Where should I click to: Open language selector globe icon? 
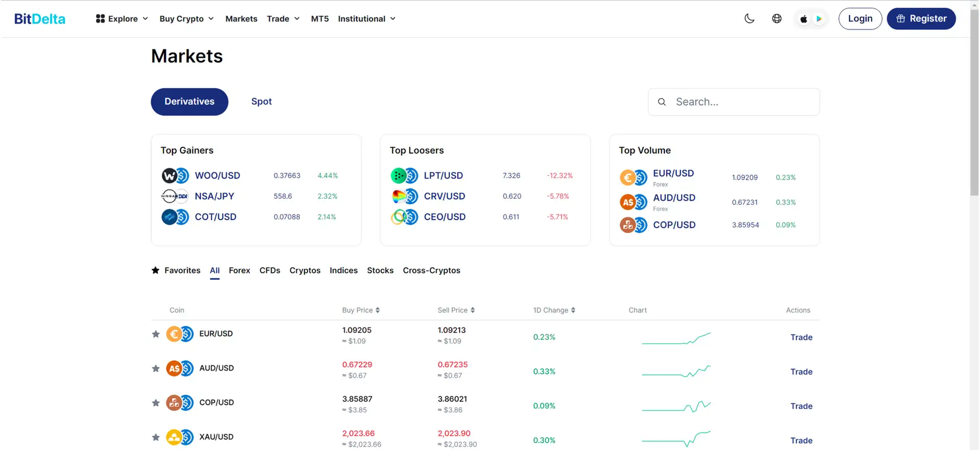pos(776,19)
